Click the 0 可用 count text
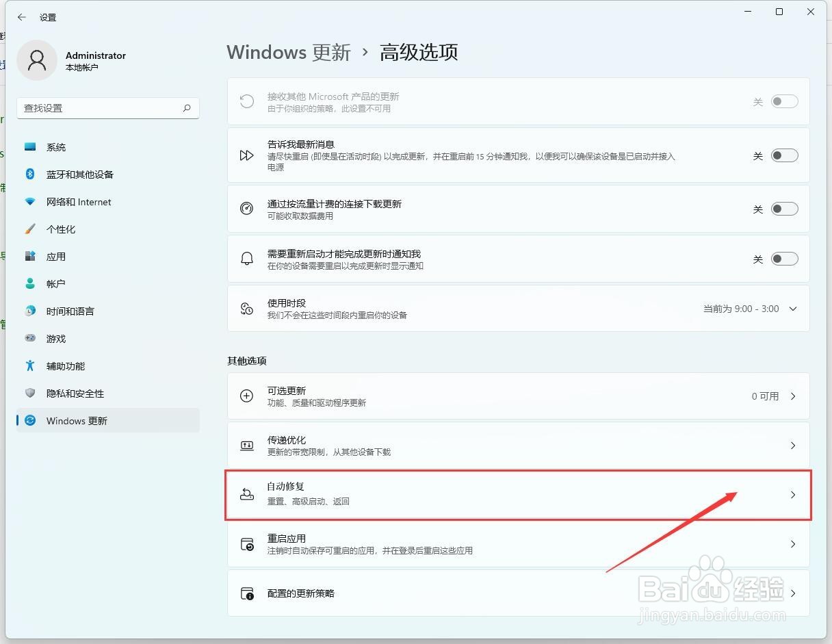This screenshot has width=832, height=644. 765,396
